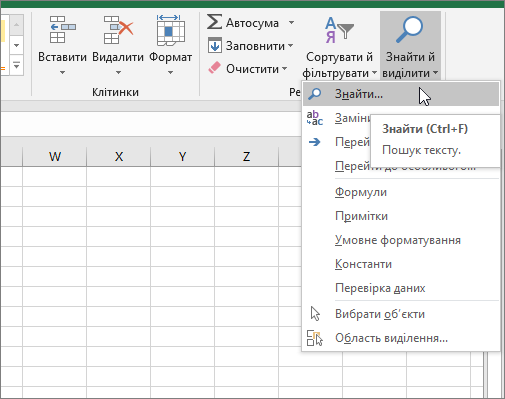Select Константи in the menu
The height and width of the screenshot is (399, 505).
coord(401,264)
